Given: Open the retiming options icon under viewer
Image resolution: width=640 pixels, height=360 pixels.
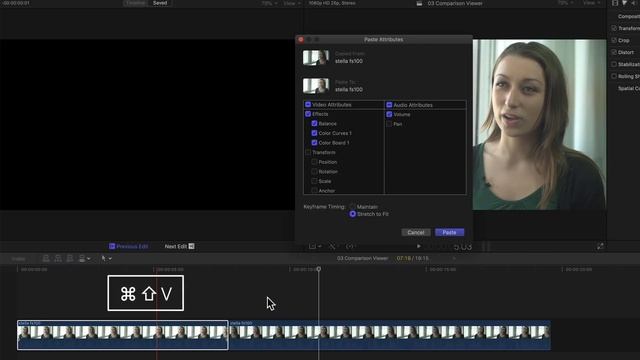Looking at the screenshot, I should tap(350, 246).
